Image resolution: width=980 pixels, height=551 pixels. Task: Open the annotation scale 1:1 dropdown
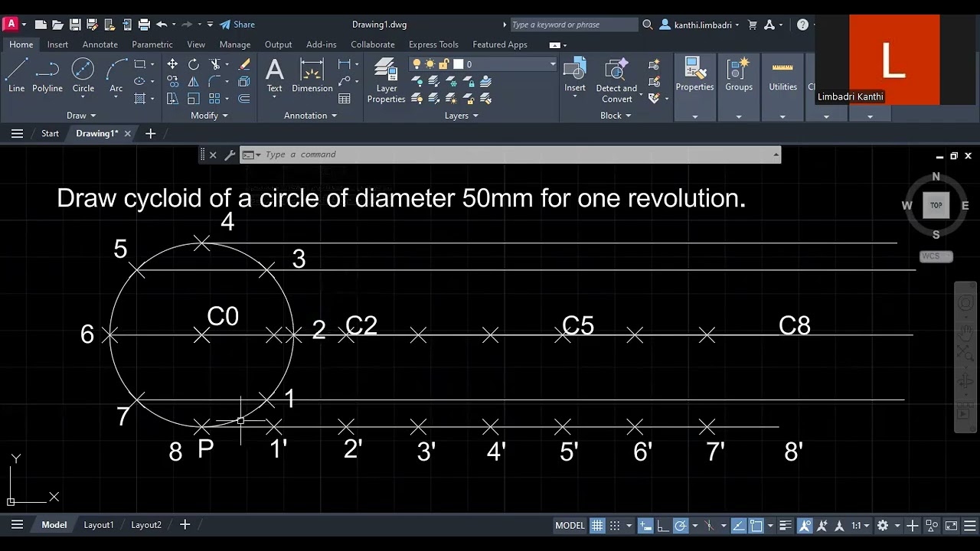click(860, 526)
